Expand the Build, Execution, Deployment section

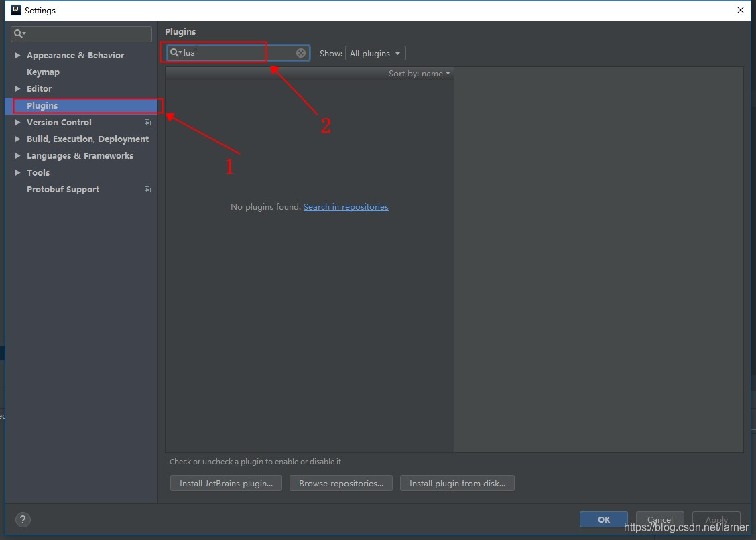(x=18, y=139)
